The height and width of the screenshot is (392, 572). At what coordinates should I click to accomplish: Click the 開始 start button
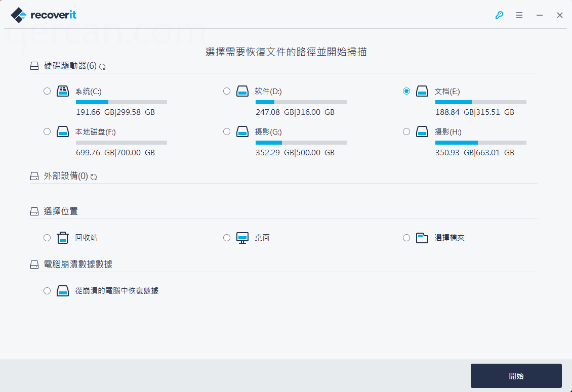pos(516,376)
